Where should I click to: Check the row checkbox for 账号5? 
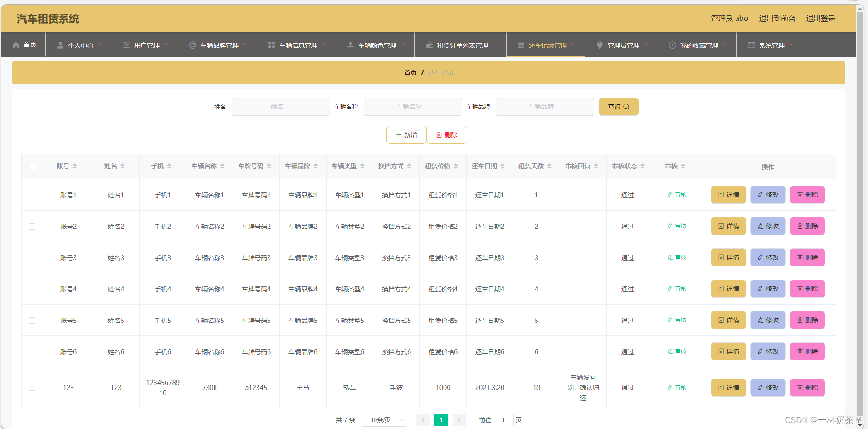pos(32,321)
